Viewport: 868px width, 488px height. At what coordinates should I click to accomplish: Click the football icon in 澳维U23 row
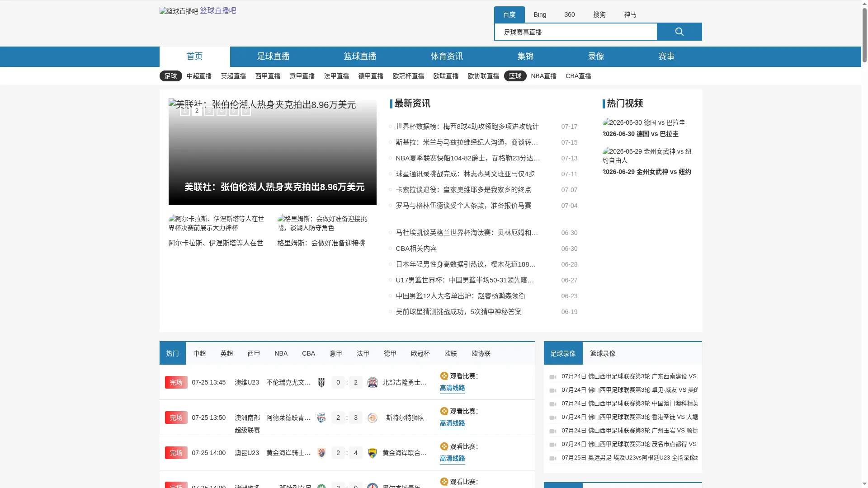[x=444, y=376]
